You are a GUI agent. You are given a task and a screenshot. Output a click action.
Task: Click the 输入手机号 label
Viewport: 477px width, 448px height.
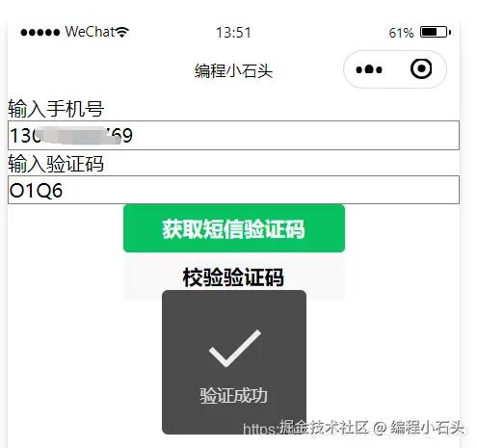[x=56, y=109]
